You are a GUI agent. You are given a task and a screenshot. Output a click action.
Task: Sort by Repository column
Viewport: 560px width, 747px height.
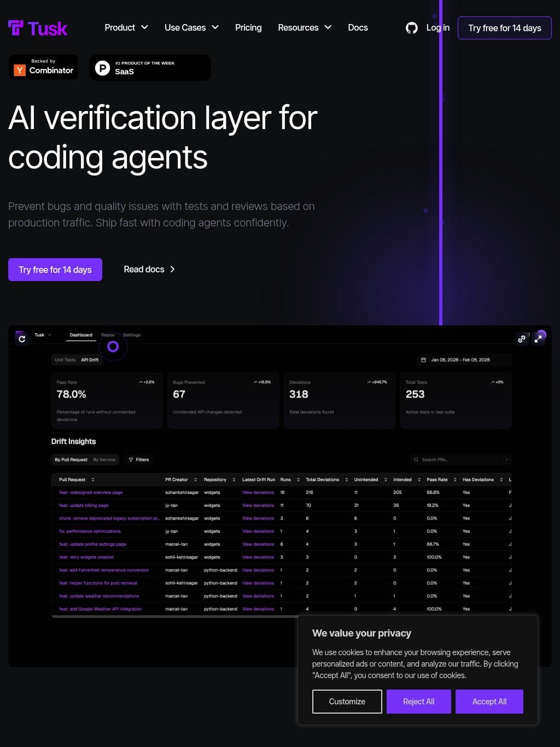[220, 480]
